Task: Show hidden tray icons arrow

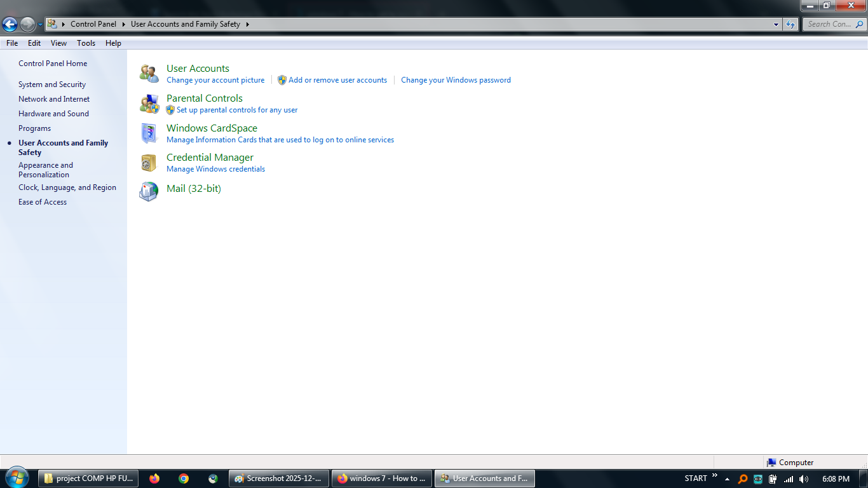Action: click(727, 479)
